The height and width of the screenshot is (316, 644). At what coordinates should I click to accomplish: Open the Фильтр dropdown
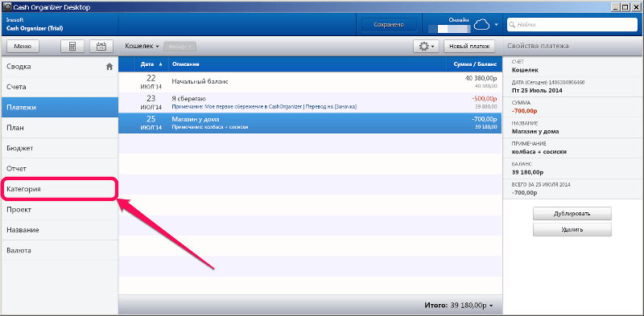click(180, 47)
